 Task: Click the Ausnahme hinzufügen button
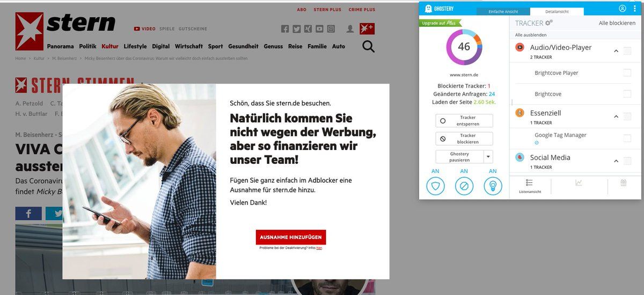(291, 237)
